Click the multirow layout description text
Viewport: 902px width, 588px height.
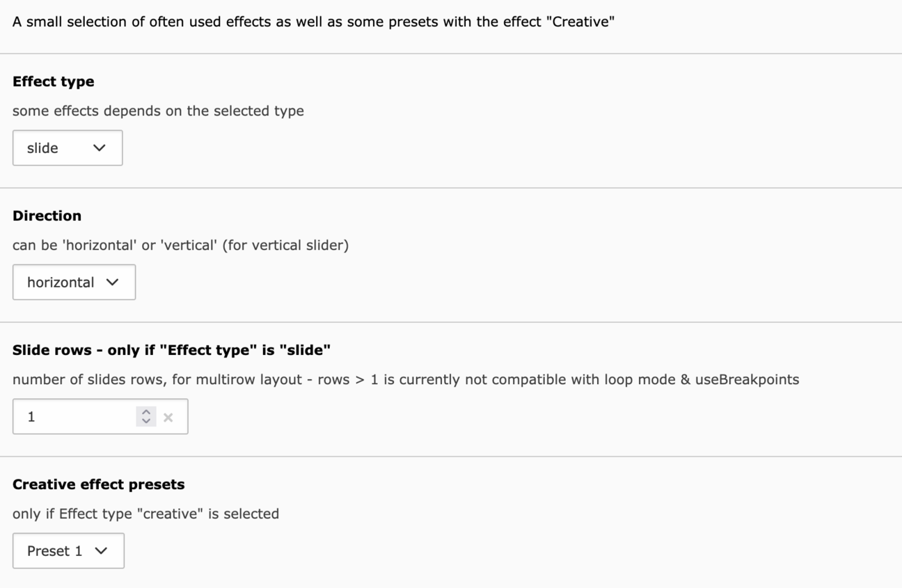405,379
